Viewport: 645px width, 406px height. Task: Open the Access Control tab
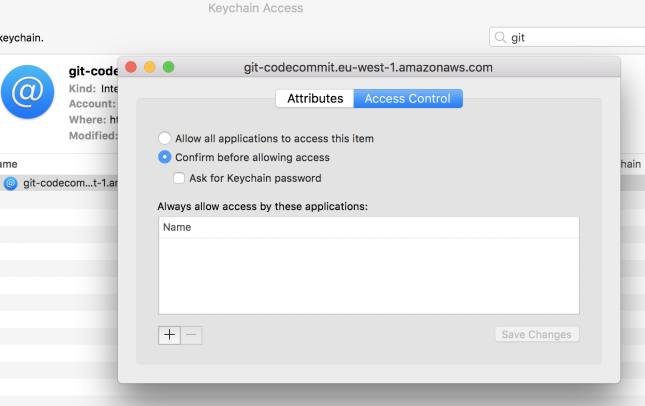[408, 99]
